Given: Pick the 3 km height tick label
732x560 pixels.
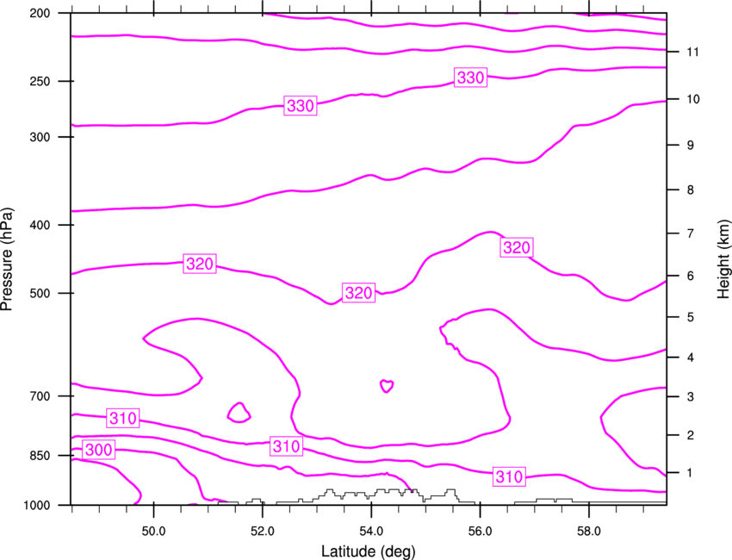Looking at the screenshot, I should click(x=691, y=397).
